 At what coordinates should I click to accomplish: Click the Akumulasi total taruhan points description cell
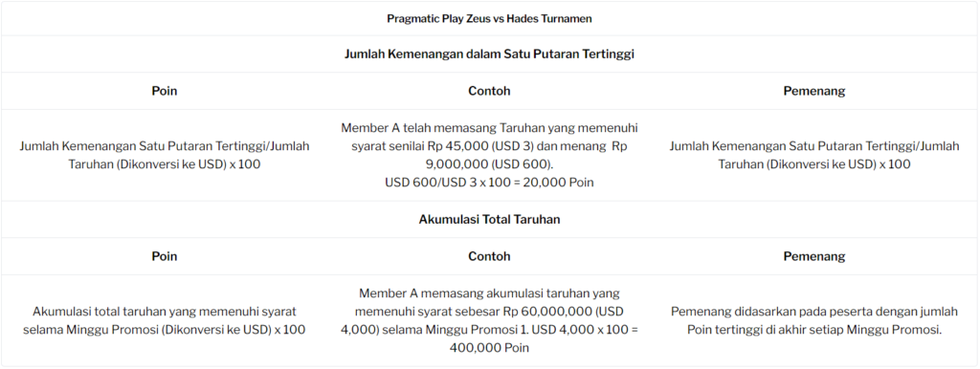point(165,321)
